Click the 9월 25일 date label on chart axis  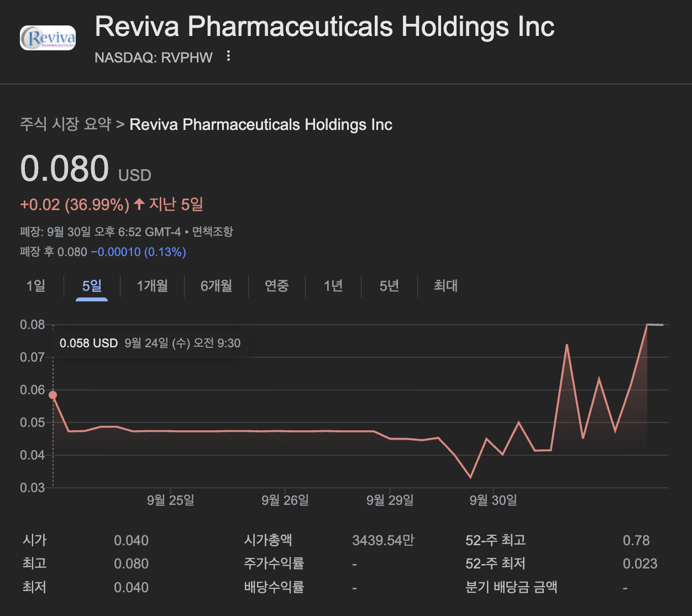point(170,500)
